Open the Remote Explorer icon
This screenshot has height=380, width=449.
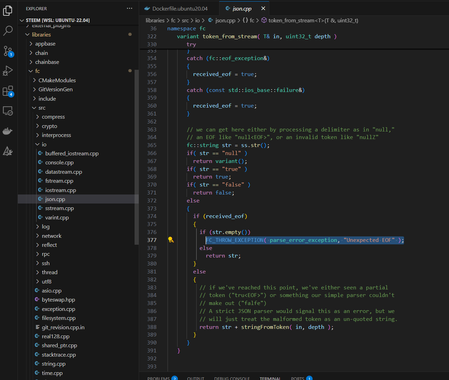(8, 111)
